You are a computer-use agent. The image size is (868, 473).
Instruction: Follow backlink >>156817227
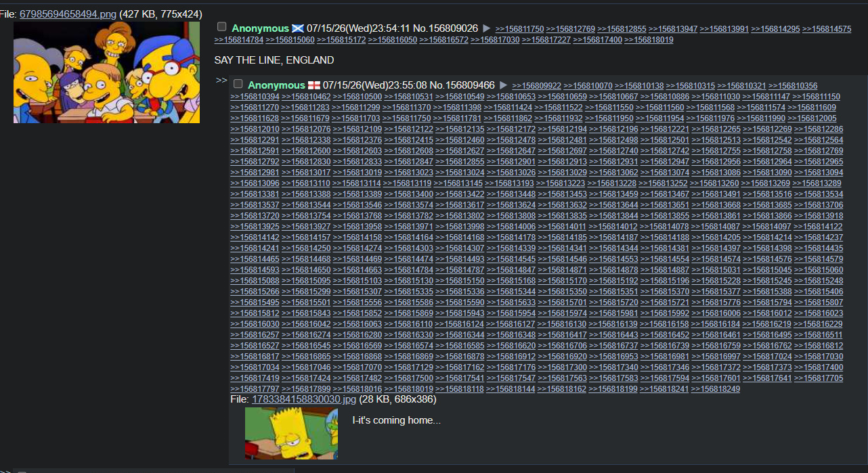click(x=546, y=40)
